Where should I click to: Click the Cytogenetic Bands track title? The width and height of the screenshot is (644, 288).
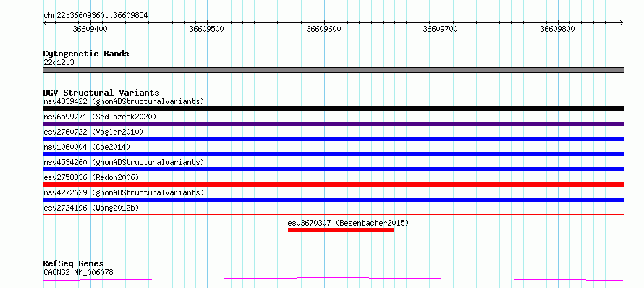[86, 54]
